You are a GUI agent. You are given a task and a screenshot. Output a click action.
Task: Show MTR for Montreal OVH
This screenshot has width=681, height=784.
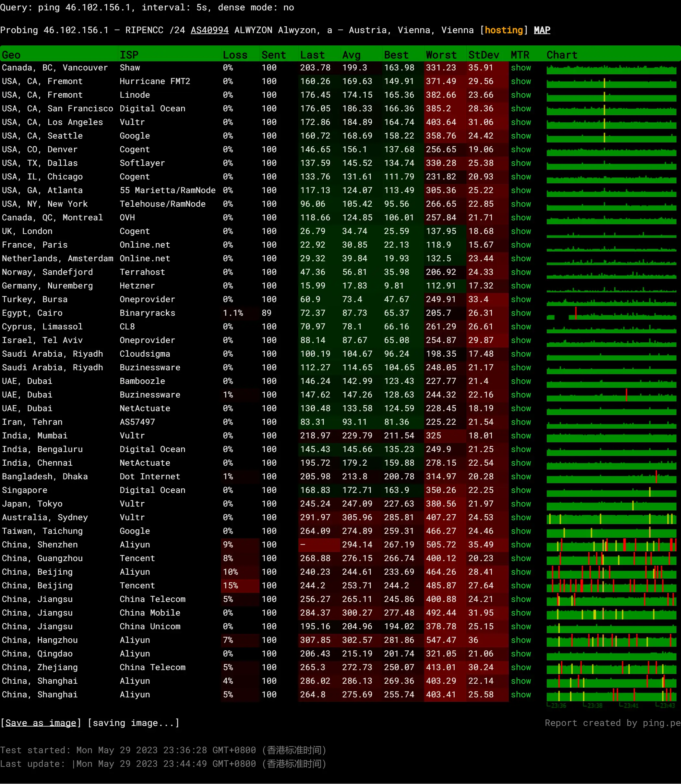(520, 217)
